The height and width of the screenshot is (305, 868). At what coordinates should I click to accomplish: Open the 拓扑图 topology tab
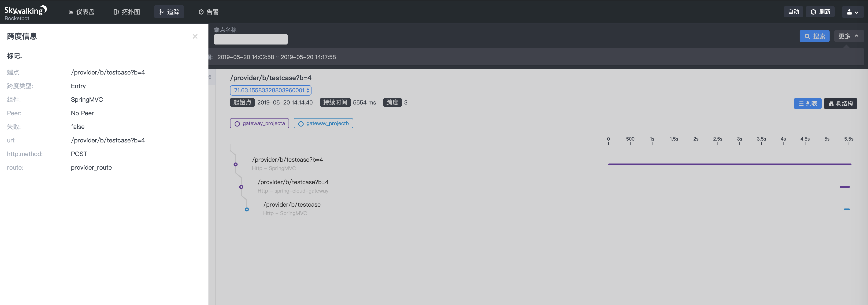(x=127, y=12)
